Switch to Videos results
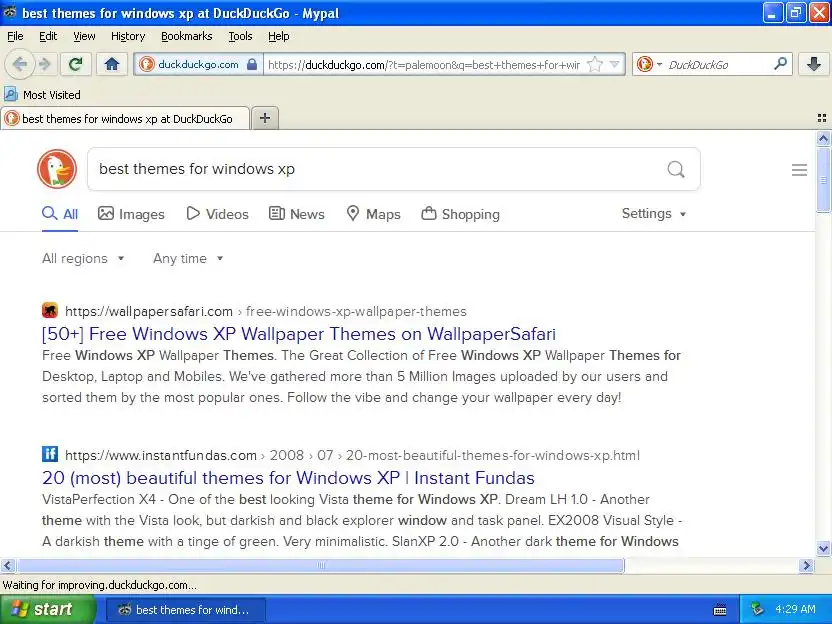 (217, 214)
